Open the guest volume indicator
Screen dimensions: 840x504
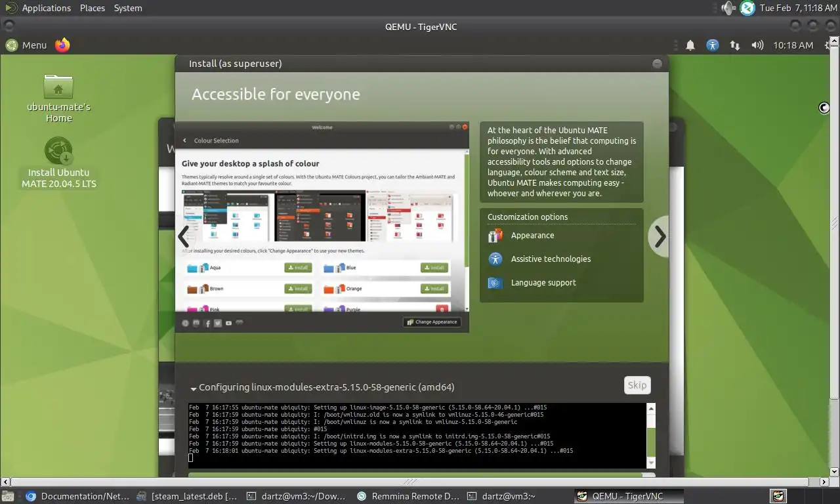(x=757, y=45)
